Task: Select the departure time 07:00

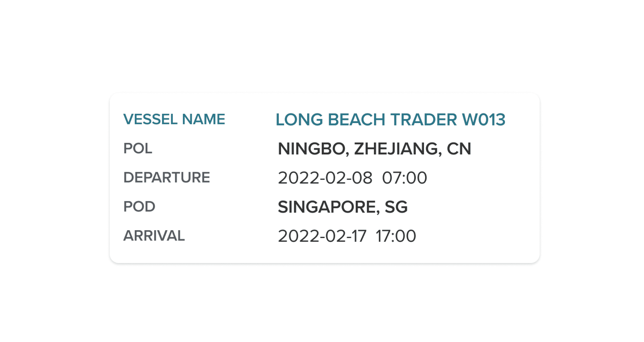Action: pyautogui.click(x=404, y=178)
